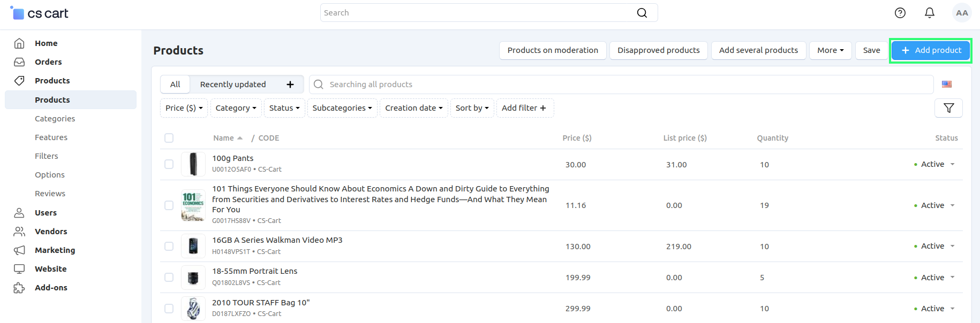Click the CS-Cart logo
Viewport: 980px width, 323px height.
(x=40, y=13)
